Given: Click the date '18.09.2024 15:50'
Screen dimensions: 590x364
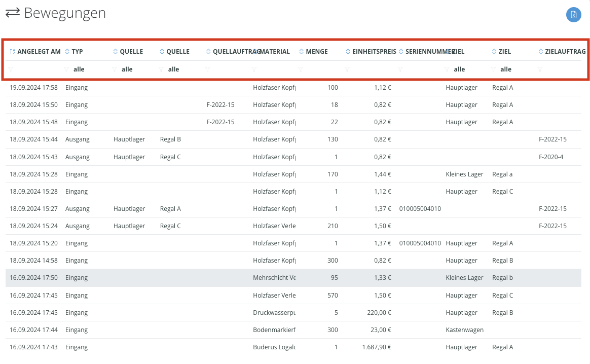Looking at the screenshot, I should (x=33, y=105).
